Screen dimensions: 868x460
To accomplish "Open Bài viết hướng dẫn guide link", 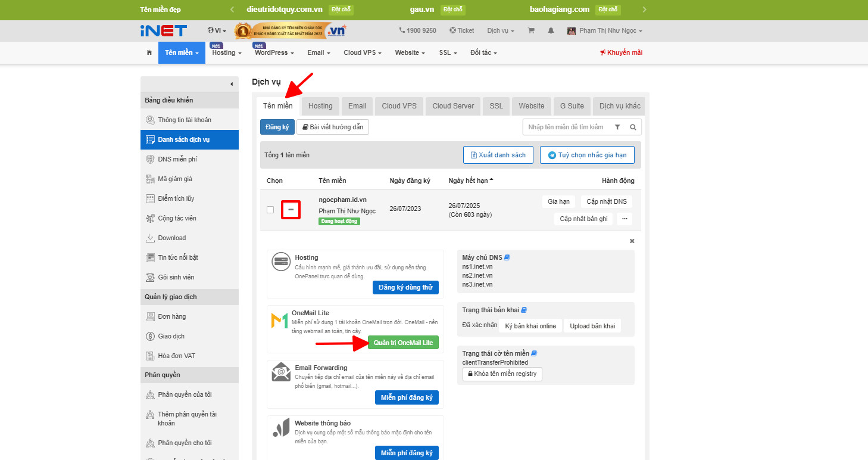I will tap(332, 126).
